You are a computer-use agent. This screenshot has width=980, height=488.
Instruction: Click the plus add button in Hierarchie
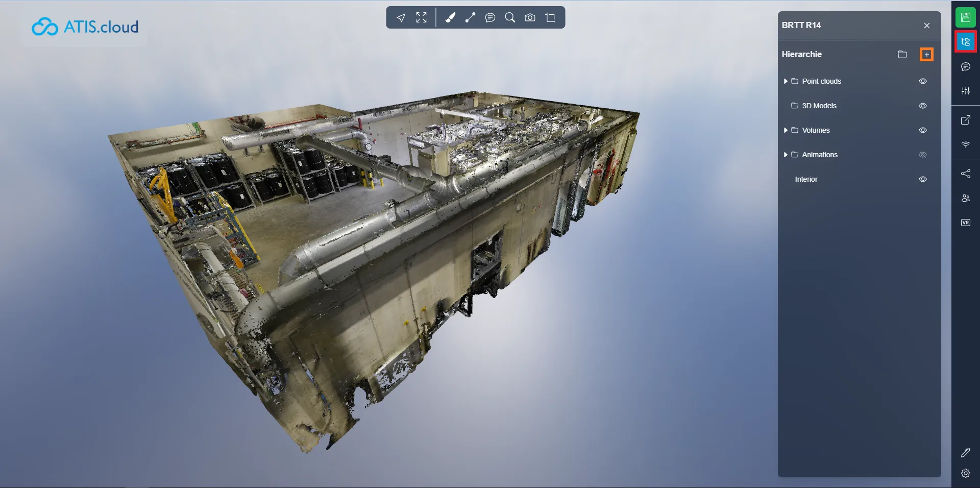point(927,54)
